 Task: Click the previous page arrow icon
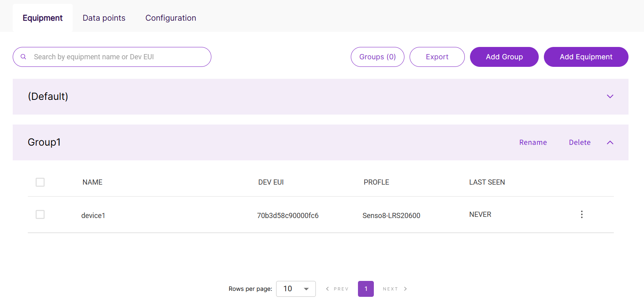tap(327, 289)
